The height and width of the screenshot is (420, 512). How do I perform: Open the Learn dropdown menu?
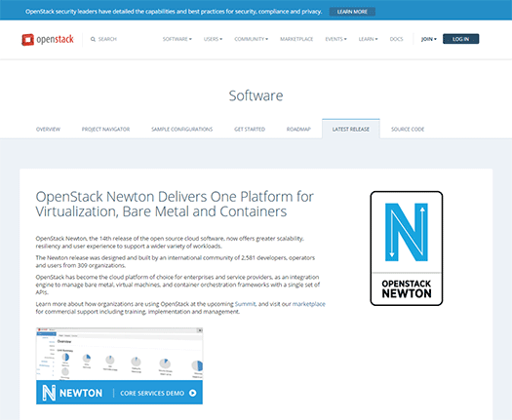click(x=368, y=39)
